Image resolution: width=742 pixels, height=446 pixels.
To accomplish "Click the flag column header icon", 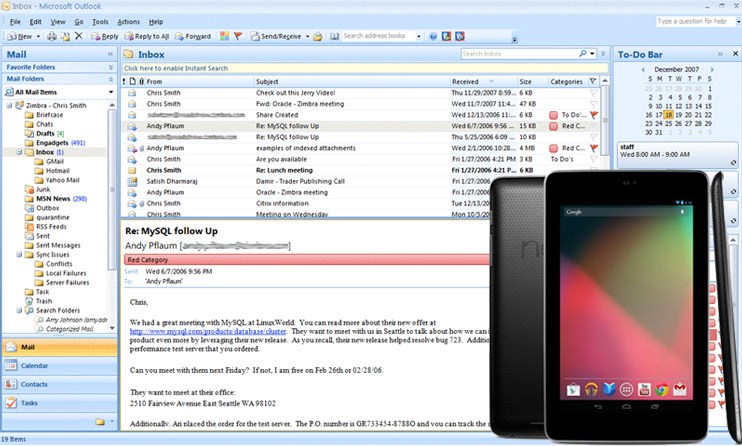I will click(593, 81).
